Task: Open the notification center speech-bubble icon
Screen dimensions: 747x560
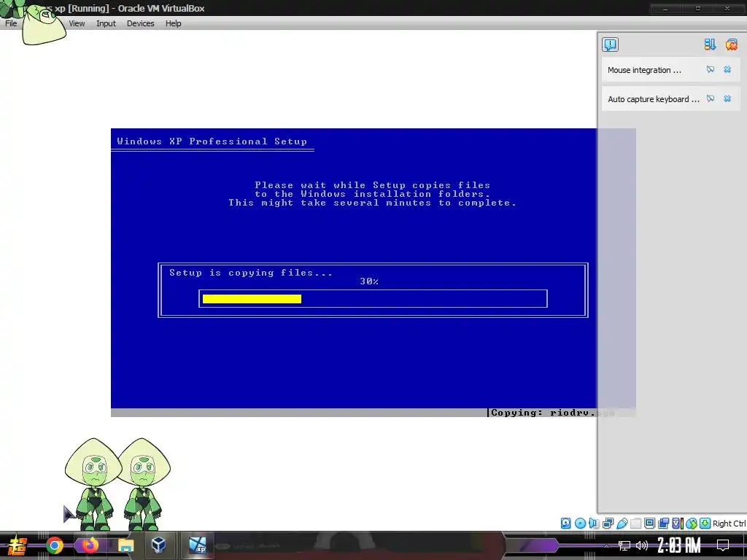Action: coord(610,44)
